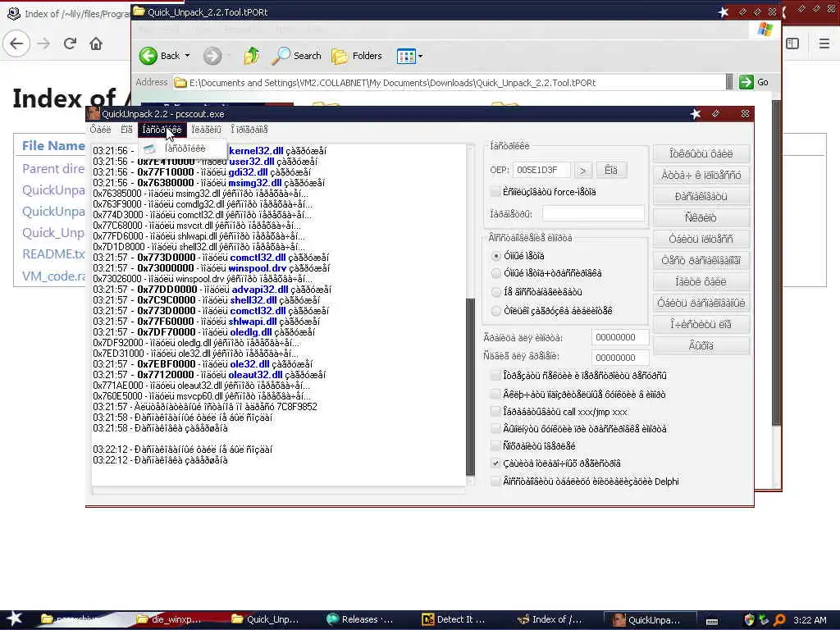Open the last QuickUnpack menu bar item
This screenshot has height=630, width=840.
249,130
